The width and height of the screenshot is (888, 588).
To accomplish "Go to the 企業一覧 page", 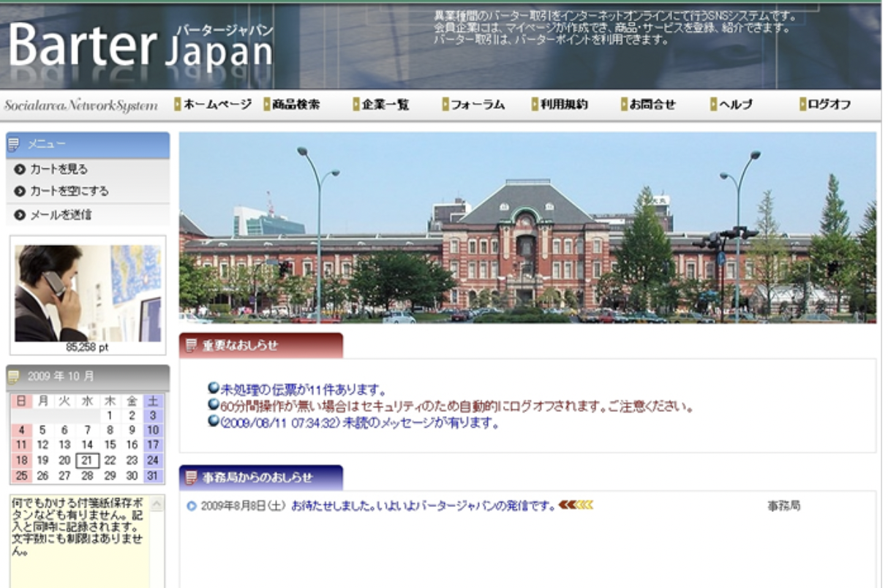I will [384, 105].
